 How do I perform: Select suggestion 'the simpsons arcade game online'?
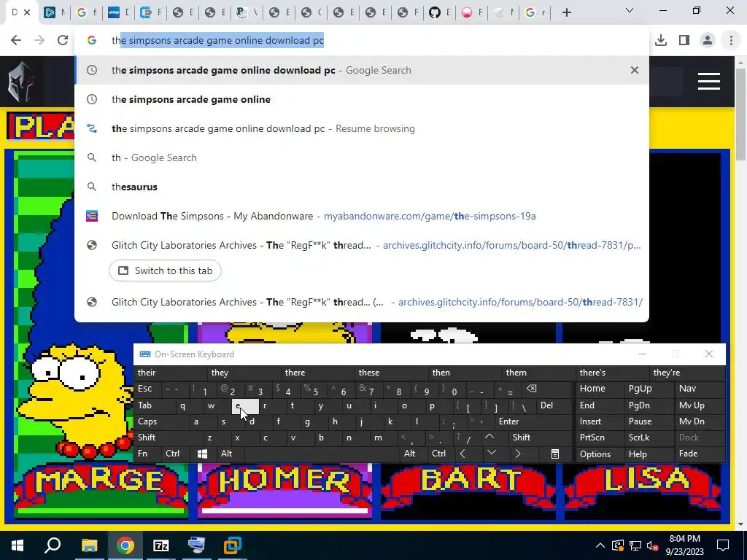point(362,99)
